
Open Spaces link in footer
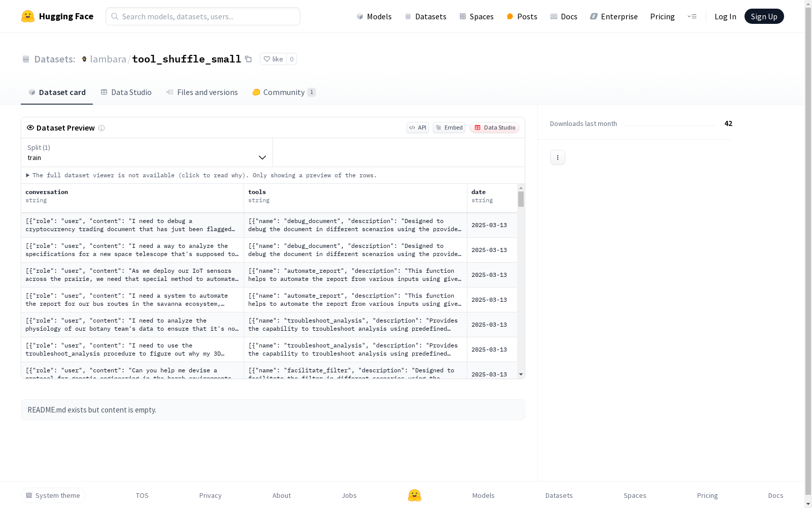pyautogui.click(x=635, y=495)
